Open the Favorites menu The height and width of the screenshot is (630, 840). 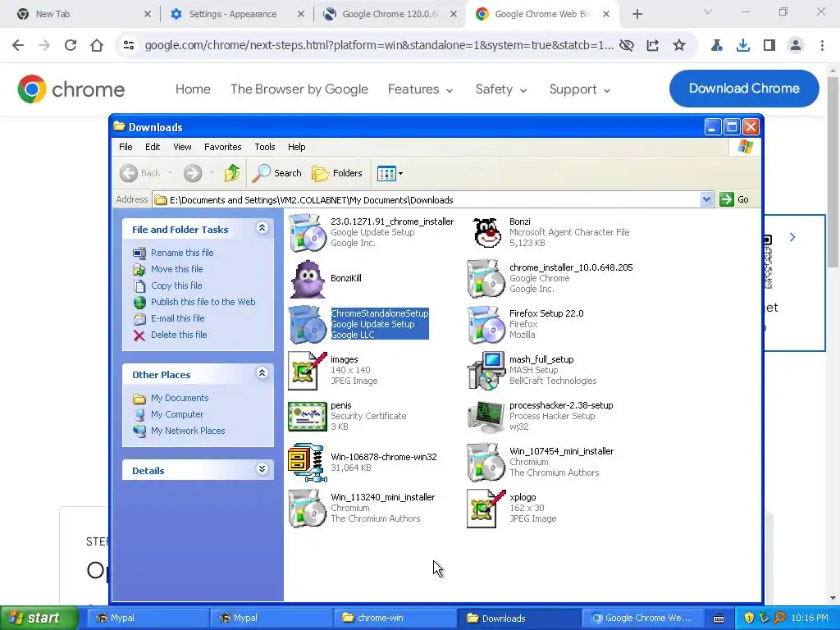tap(223, 147)
